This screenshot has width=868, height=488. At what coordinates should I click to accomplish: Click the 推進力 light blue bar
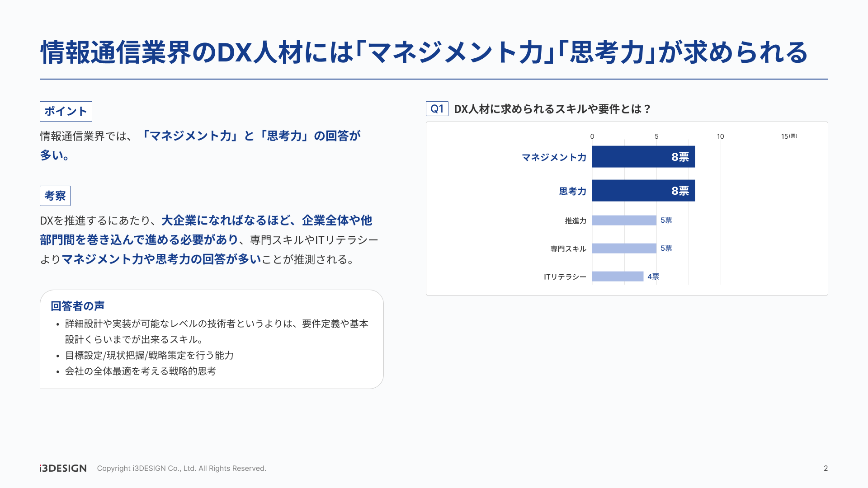[624, 221]
